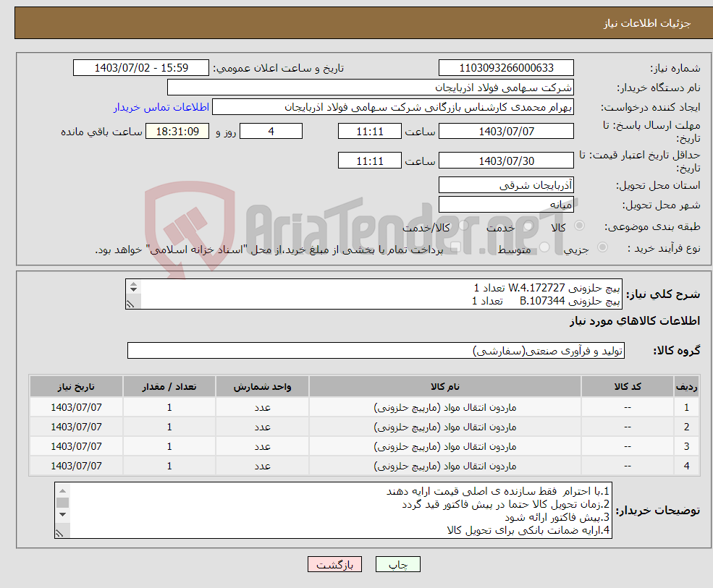This screenshot has width=713, height=588.
Task: Click the remaining days field showing 4
Action: [x=271, y=132]
